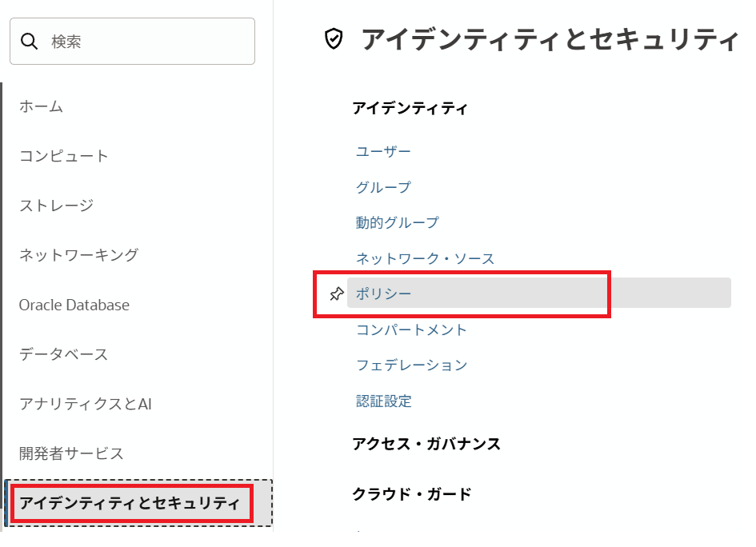Open the ユーザー link
The image size is (756, 547).
(384, 151)
